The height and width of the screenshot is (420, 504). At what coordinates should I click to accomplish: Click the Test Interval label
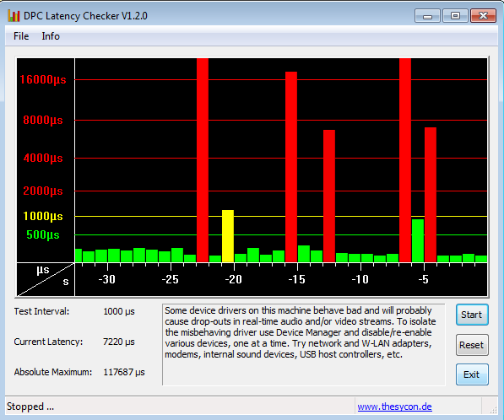41,311
